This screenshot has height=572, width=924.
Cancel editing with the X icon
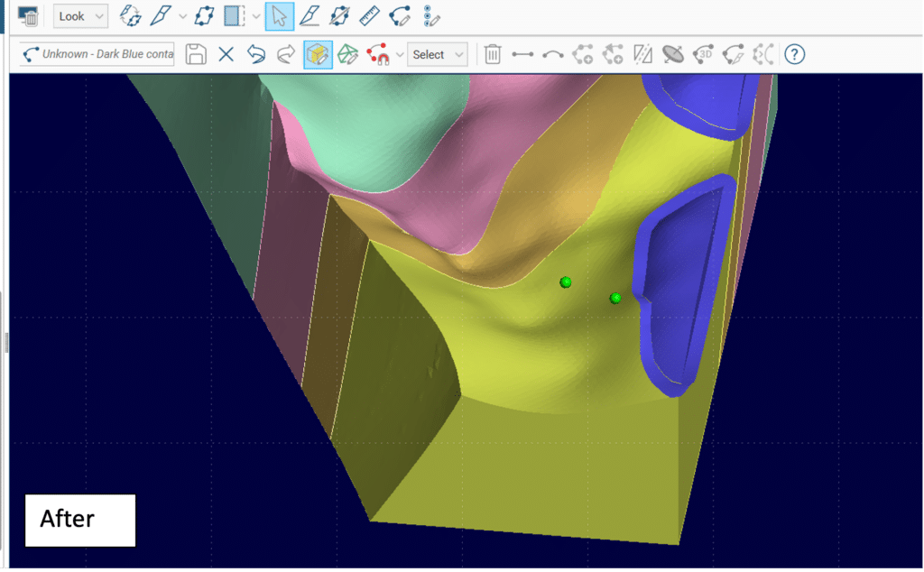[x=226, y=54]
